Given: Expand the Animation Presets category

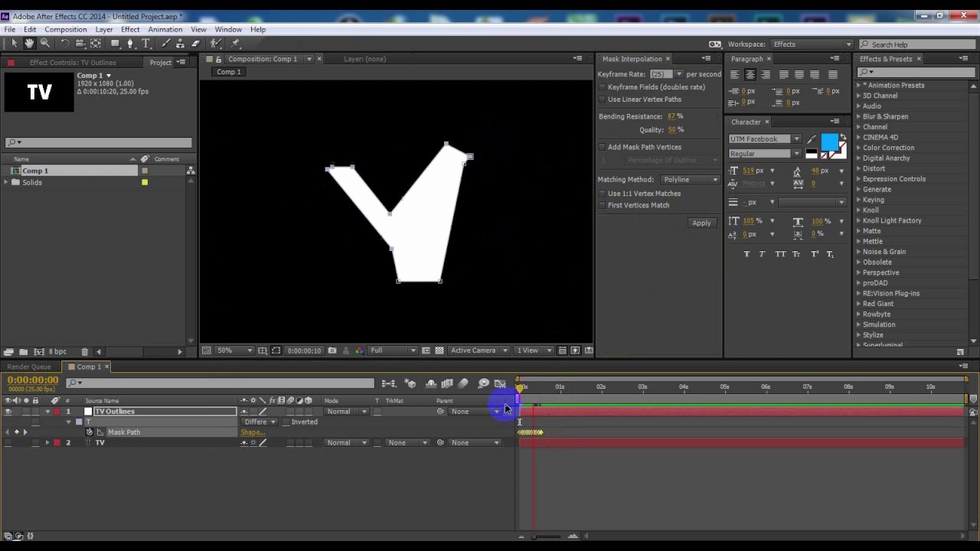Looking at the screenshot, I should (x=858, y=86).
